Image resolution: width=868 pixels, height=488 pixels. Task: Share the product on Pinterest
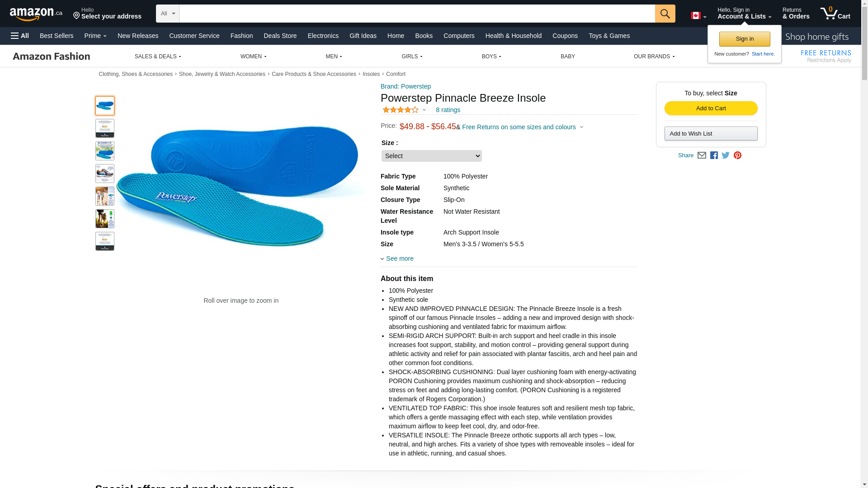click(737, 155)
